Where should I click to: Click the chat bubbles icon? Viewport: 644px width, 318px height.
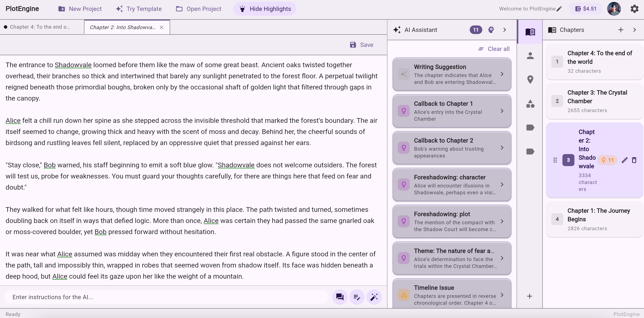pos(340,297)
